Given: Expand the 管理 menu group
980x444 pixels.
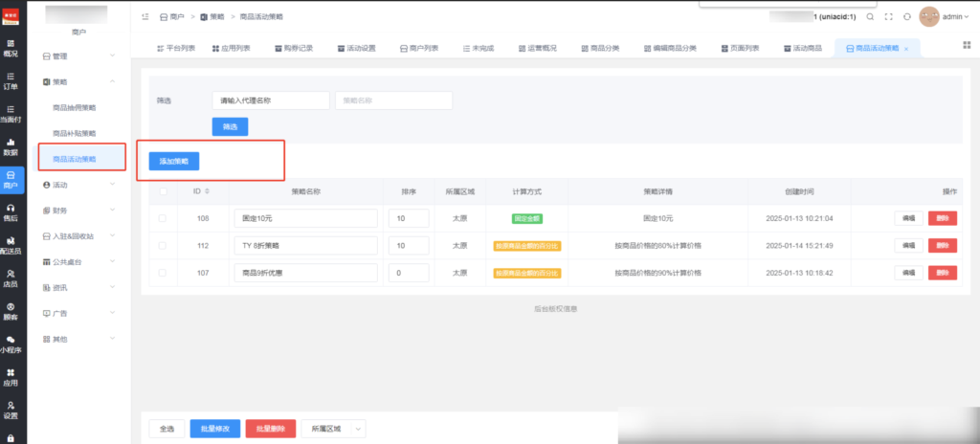Looking at the screenshot, I should pyautogui.click(x=78, y=56).
